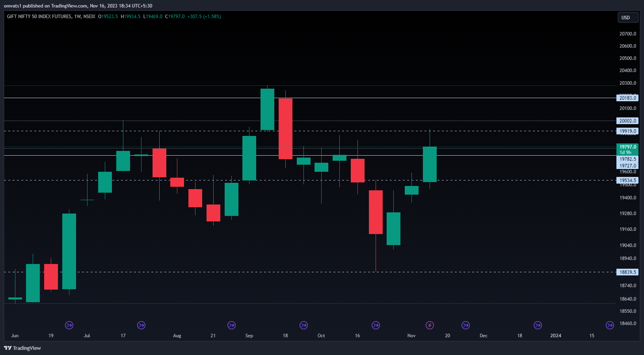644x355 pixels.
Task: Select the 19534.5 dashed line price label
Action: (627, 180)
